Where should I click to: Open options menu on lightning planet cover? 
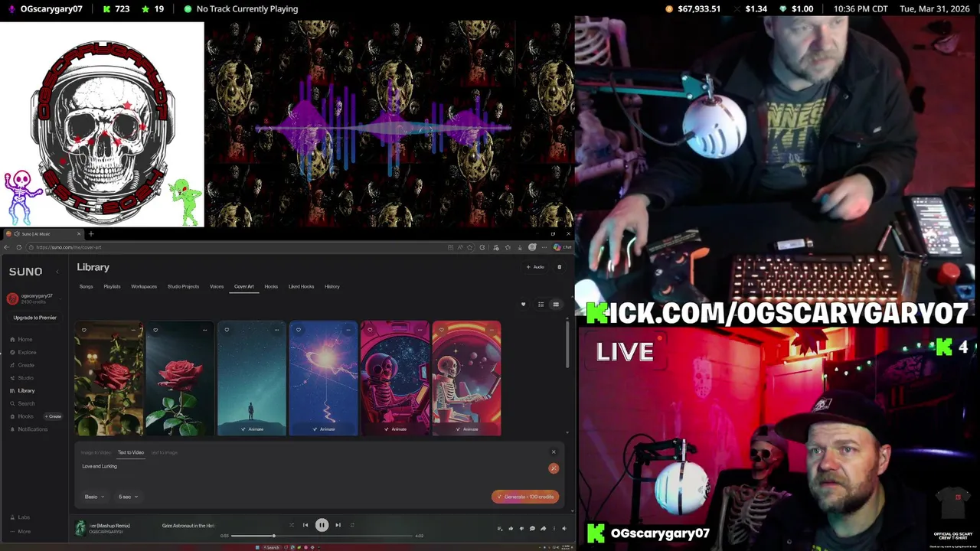point(348,331)
